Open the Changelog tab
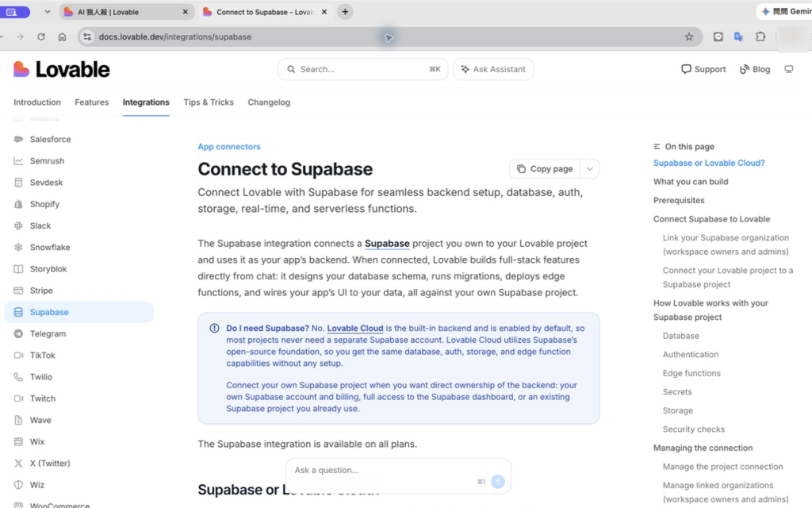Screen dimensions: 812x508 pyautogui.click(x=269, y=102)
